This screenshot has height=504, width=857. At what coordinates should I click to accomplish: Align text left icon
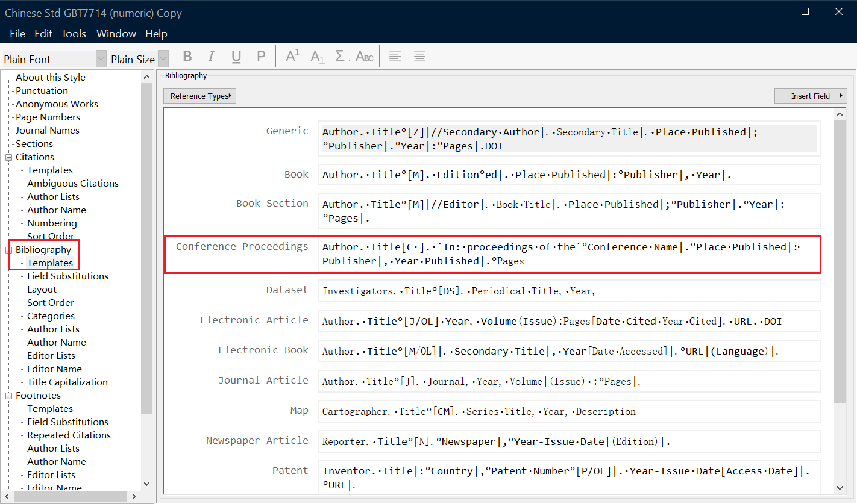(x=395, y=57)
